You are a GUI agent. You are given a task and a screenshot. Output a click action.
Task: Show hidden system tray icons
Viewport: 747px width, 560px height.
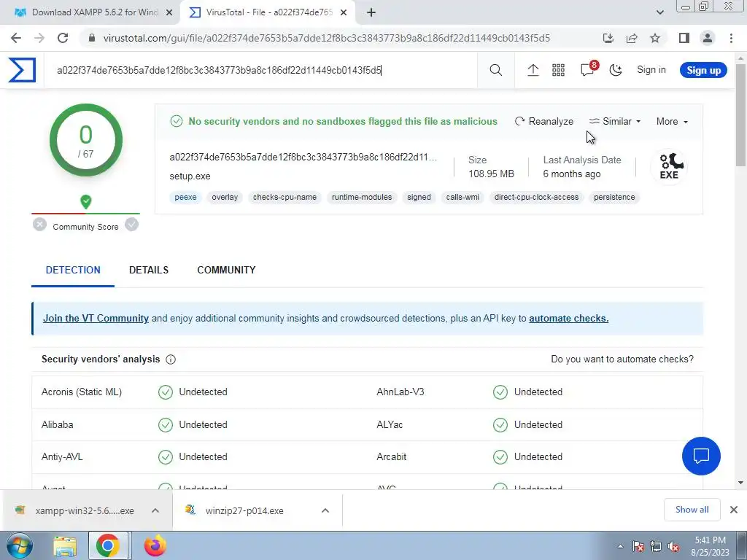coord(620,546)
